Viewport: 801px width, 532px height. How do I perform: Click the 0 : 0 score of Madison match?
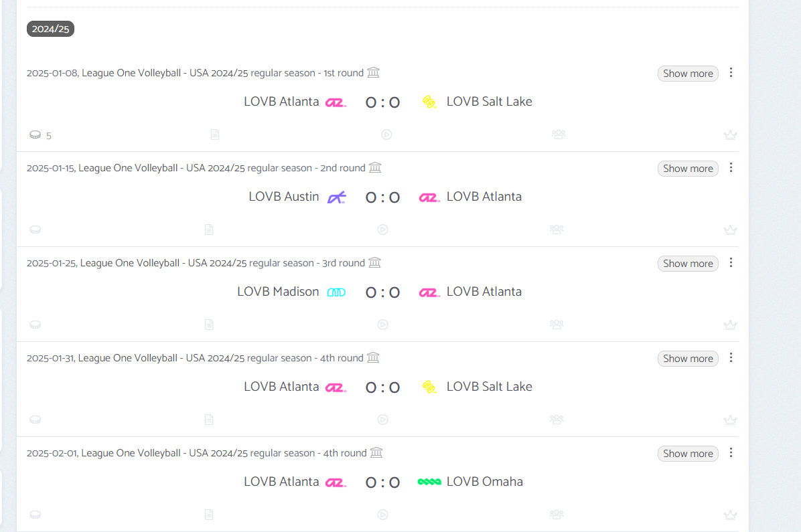click(x=382, y=292)
